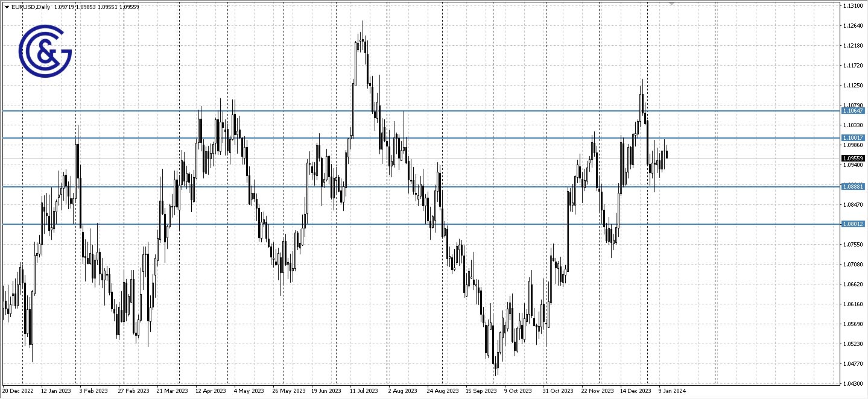Click the blue C&G company logo
This screenshot has width=868, height=399.
tap(45, 51)
